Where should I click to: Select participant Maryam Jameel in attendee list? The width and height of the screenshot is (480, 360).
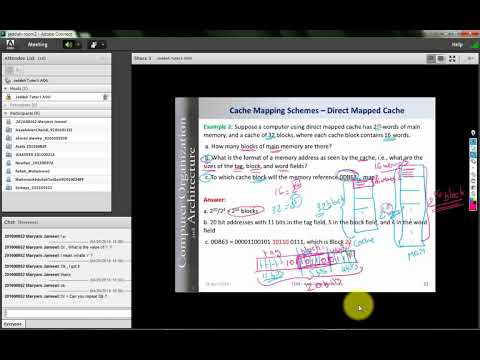(x=57, y=122)
